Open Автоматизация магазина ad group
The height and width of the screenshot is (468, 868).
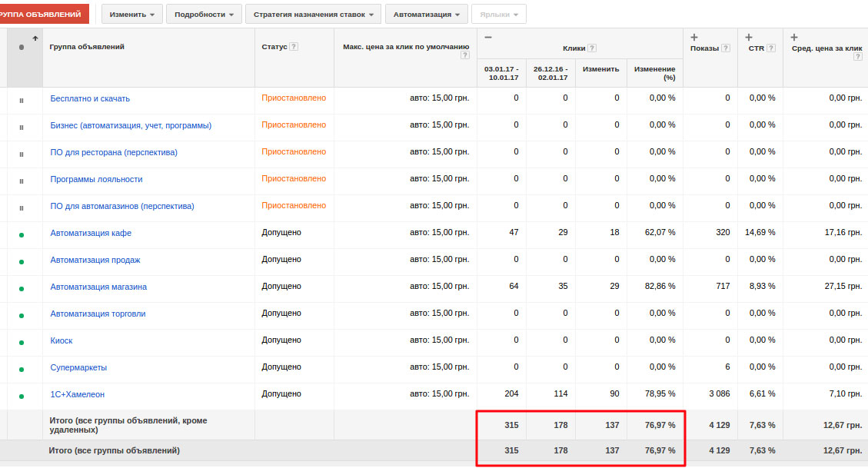[x=98, y=287]
